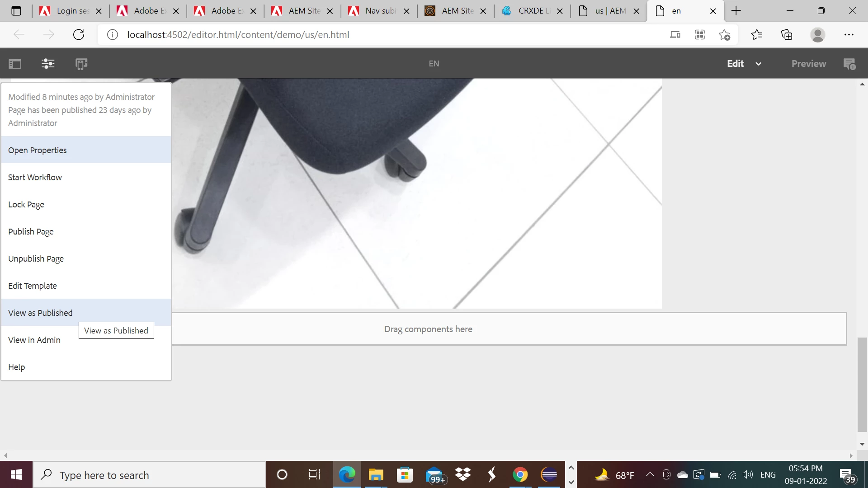Add this page to favorites star
868x488 pixels.
[x=724, y=35]
